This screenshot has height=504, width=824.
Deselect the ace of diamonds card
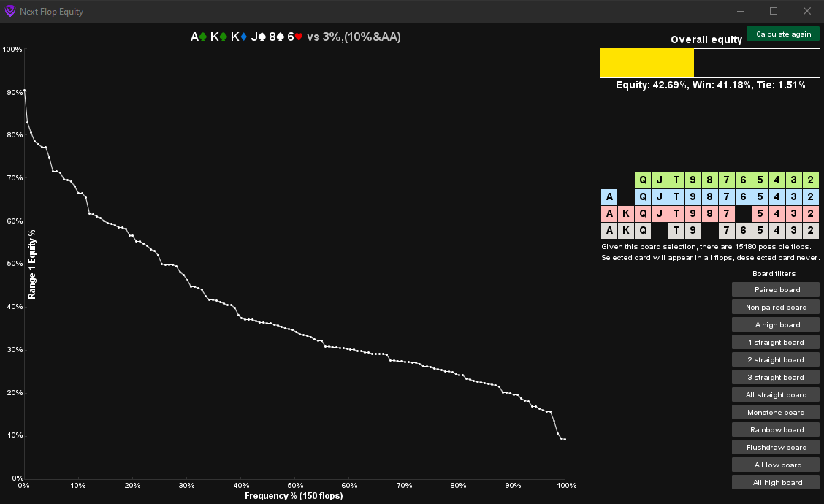click(609, 196)
